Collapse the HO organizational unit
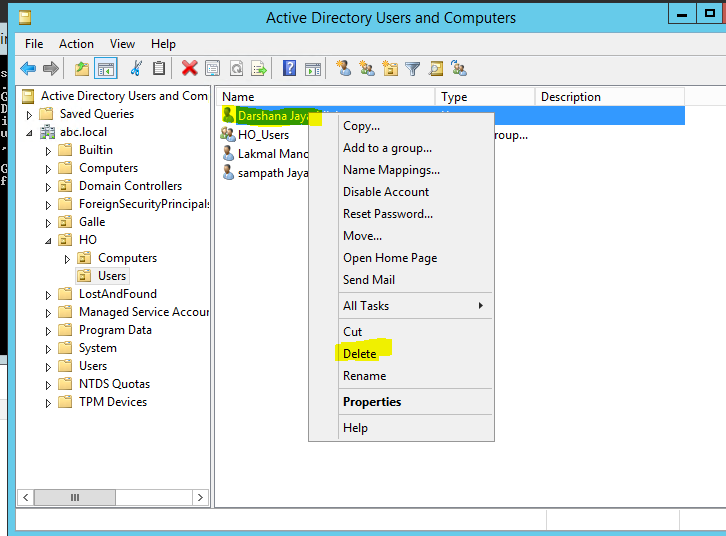Viewport: 726px width, 536px height. [x=48, y=241]
